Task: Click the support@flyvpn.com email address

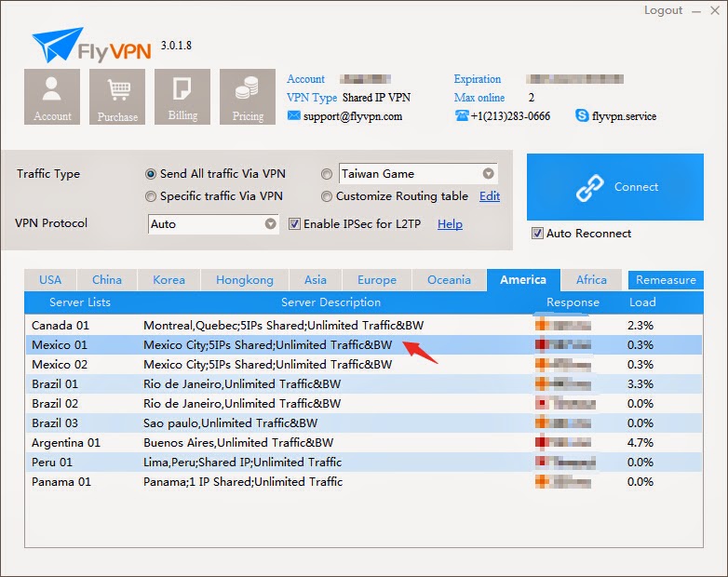Action: pyautogui.click(x=353, y=116)
